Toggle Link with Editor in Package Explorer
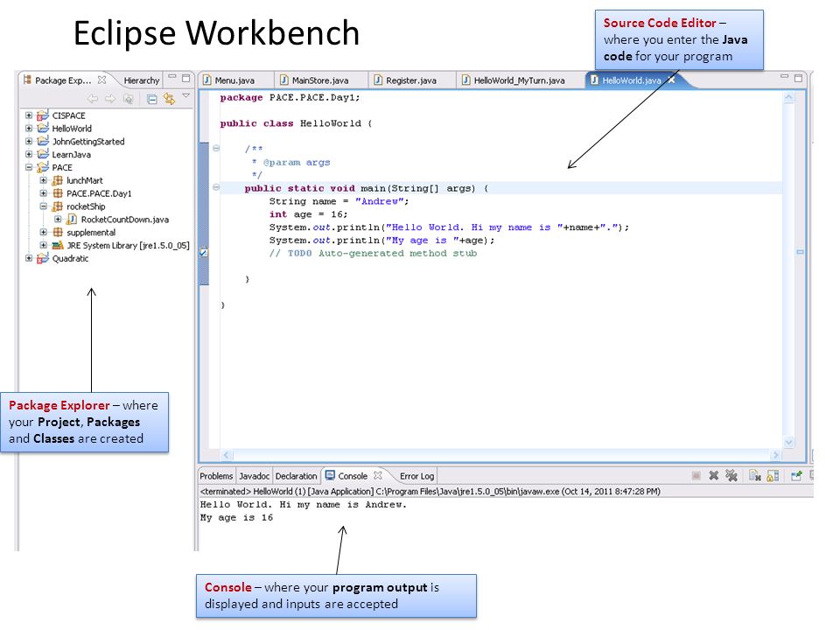 coord(169,99)
